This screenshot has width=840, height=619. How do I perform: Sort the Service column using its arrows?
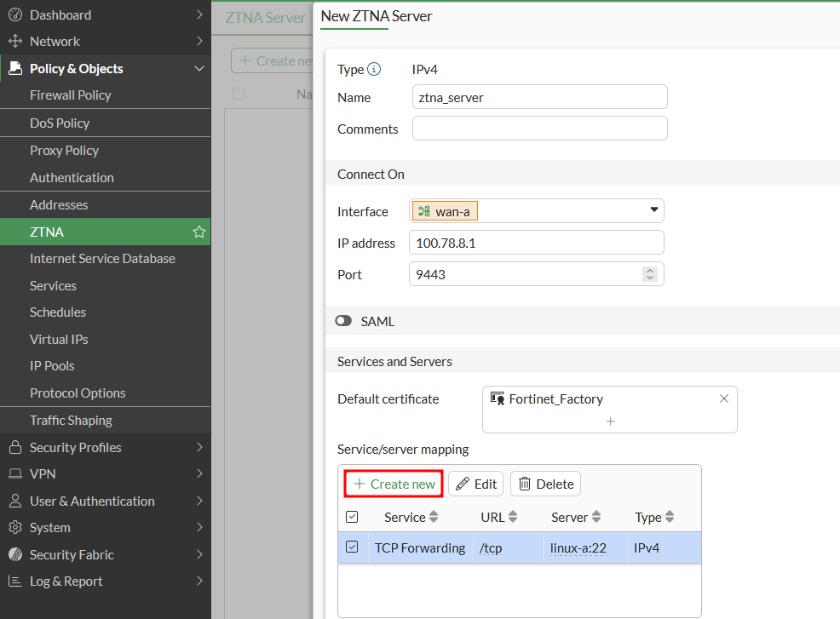coord(434,518)
